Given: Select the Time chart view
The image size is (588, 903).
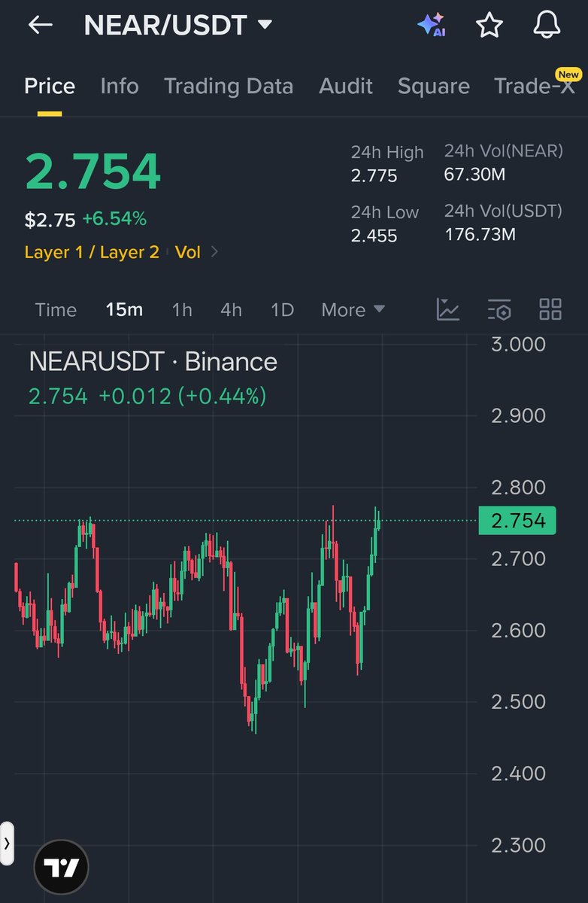Looking at the screenshot, I should (x=56, y=310).
